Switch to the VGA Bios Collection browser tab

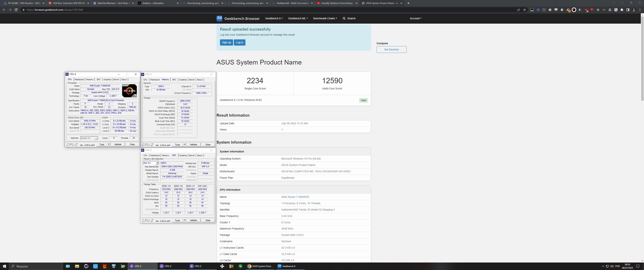tap(68, 3)
